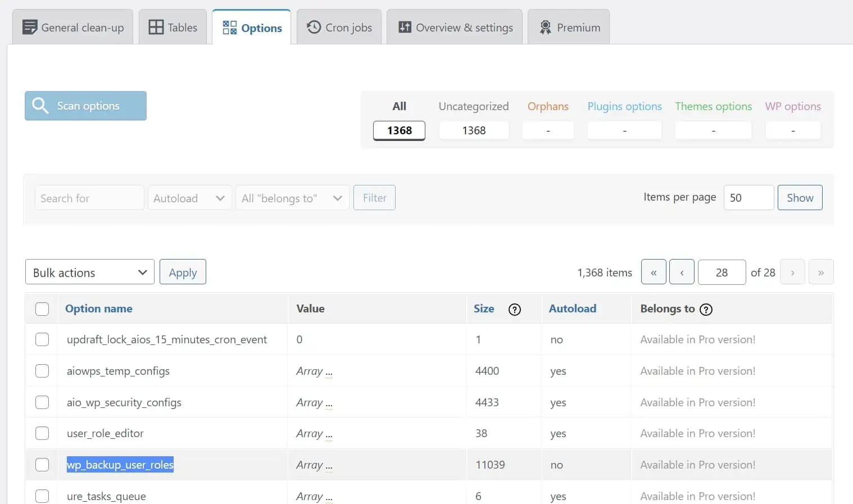Click the Show button

tap(800, 198)
